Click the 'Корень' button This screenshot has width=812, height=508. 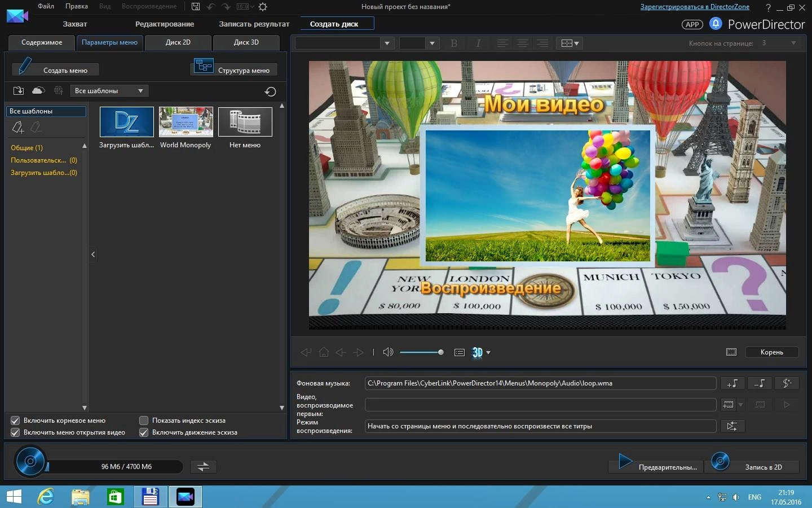[x=772, y=352]
